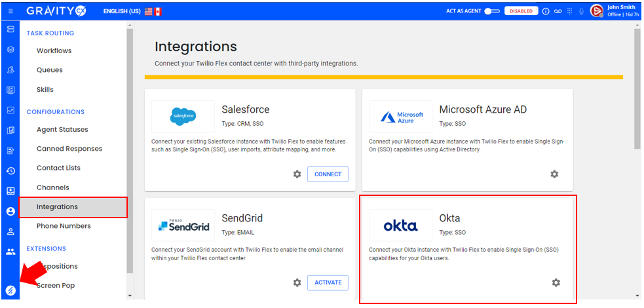
Task: Open the layers icon in left sidebar
Action: (10, 50)
